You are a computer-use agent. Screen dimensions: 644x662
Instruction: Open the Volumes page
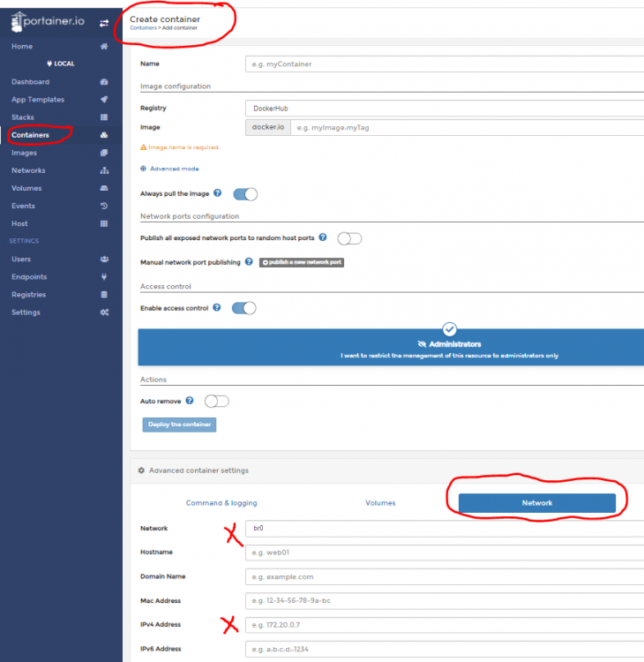pyautogui.click(x=26, y=188)
